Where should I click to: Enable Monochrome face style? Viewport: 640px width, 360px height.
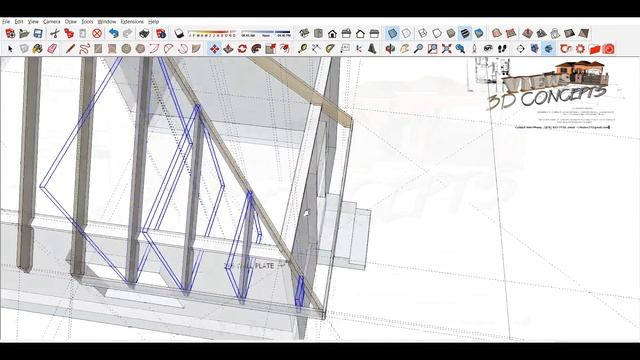point(479,33)
